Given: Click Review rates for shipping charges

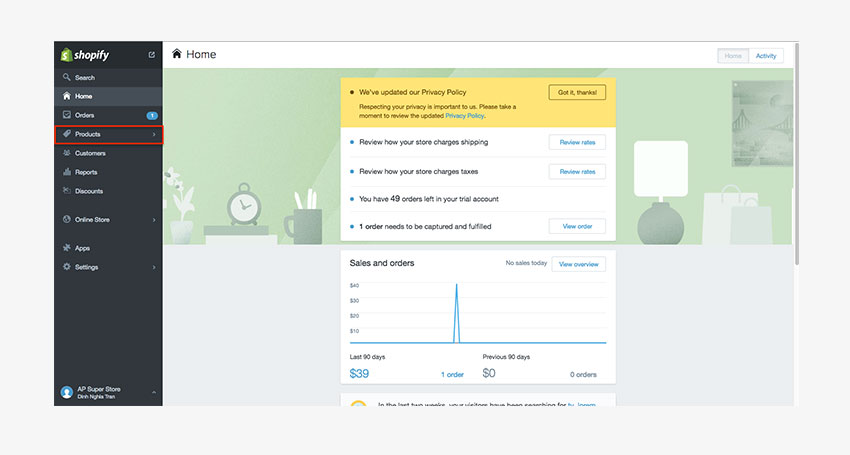Looking at the screenshot, I should pyautogui.click(x=577, y=142).
